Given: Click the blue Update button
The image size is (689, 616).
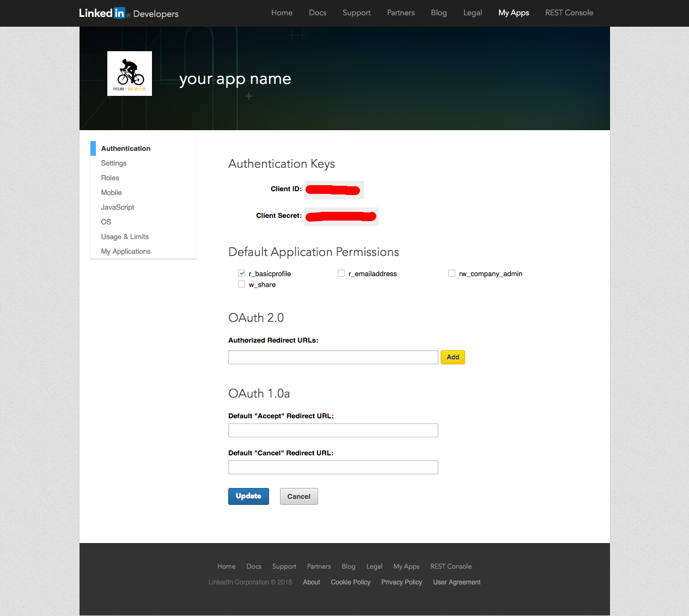Looking at the screenshot, I should 248,496.
